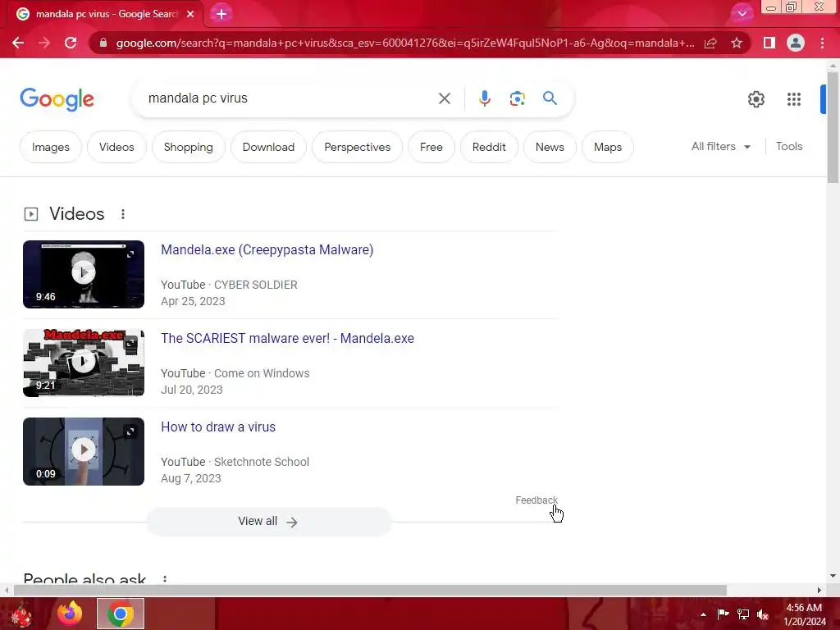
Task: Click the horizontal scrollbar thumb
Action: point(370,591)
